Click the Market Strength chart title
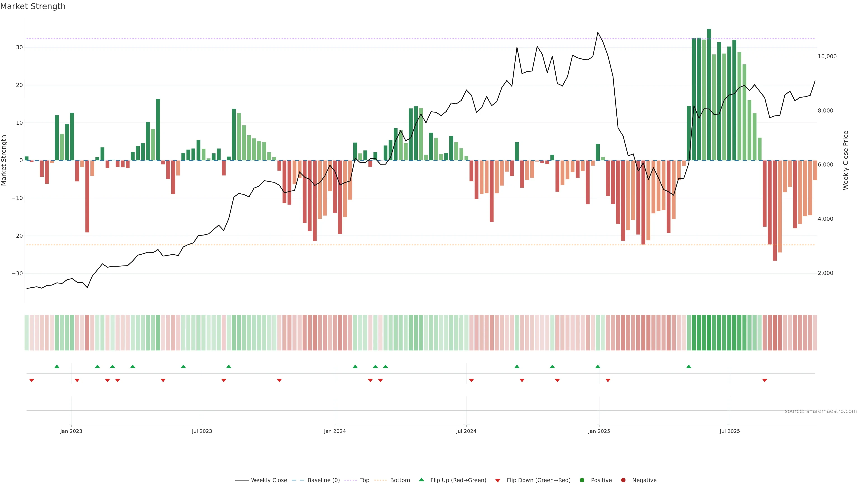Image resolution: width=868 pixels, height=488 pixels. click(x=33, y=6)
